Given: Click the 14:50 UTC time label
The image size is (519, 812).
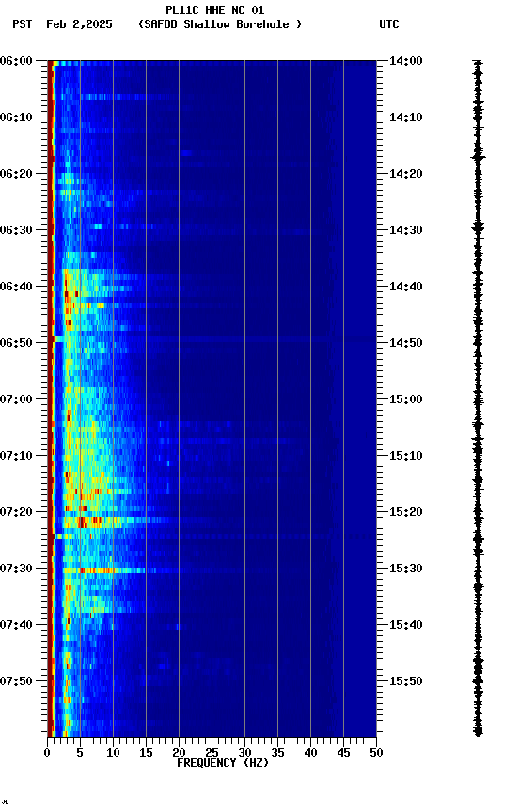Looking at the screenshot, I should point(406,343).
